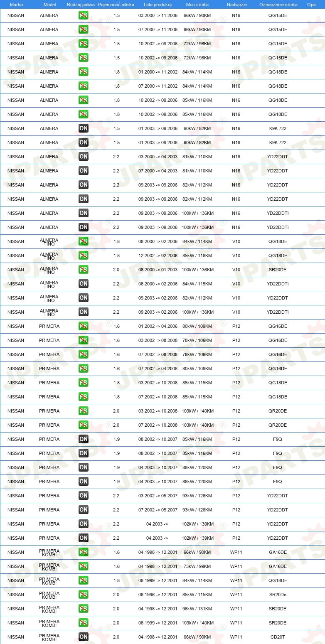Click the Opis column header
325x644 pixels.
point(311,5)
